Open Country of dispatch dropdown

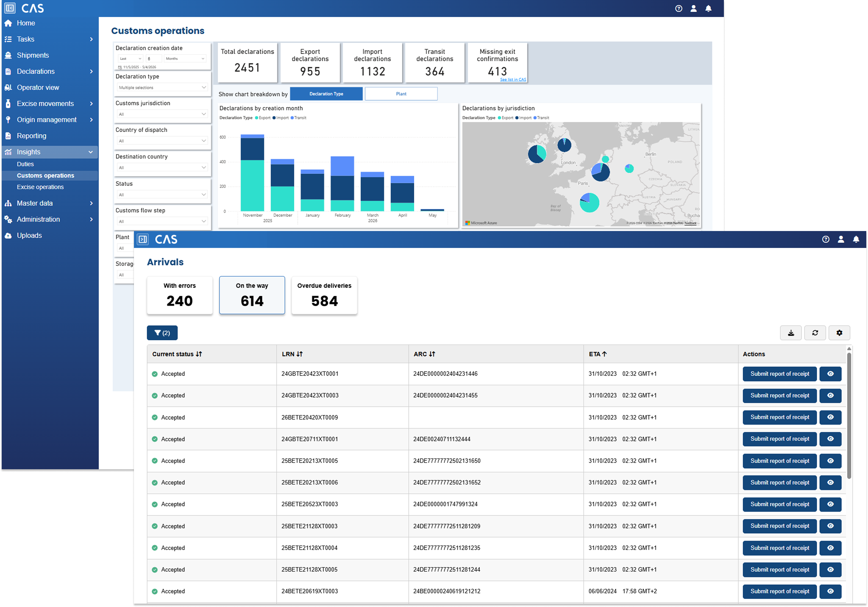(x=163, y=141)
